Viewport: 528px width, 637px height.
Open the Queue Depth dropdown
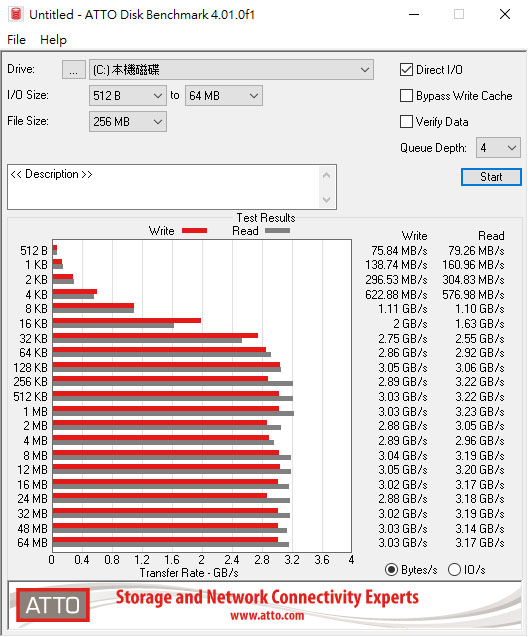click(498, 148)
